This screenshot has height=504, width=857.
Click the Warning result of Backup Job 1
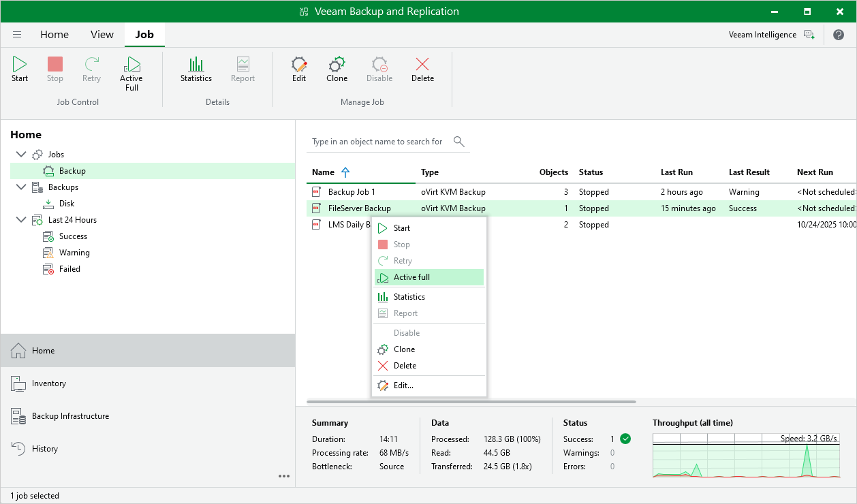click(744, 192)
